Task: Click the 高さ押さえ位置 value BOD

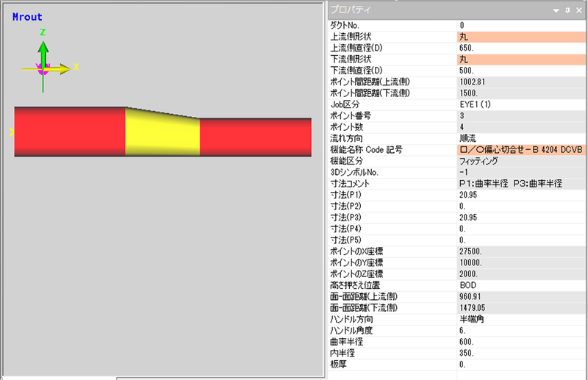Action: [x=521, y=285]
